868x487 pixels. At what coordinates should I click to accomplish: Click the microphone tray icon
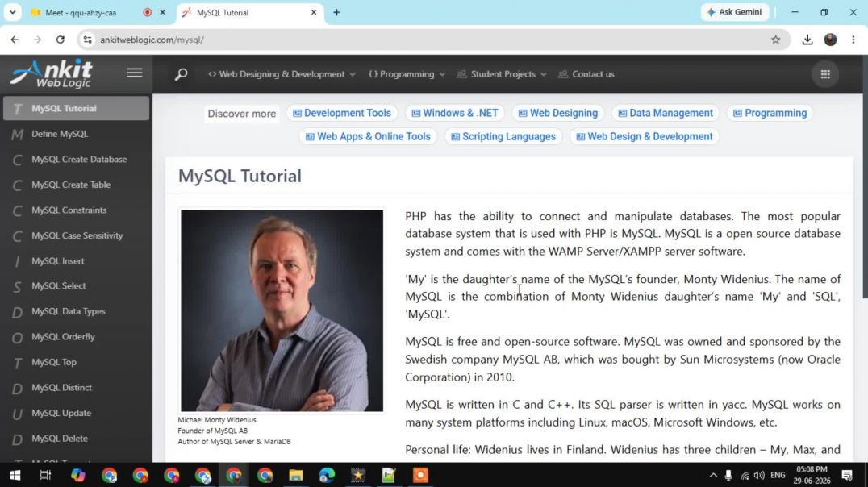click(728, 476)
